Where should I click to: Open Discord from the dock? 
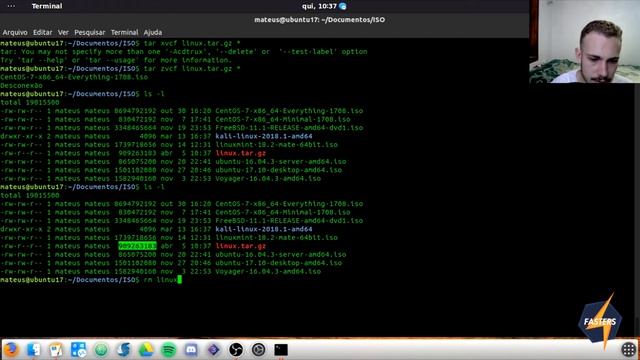[x=191, y=349]
